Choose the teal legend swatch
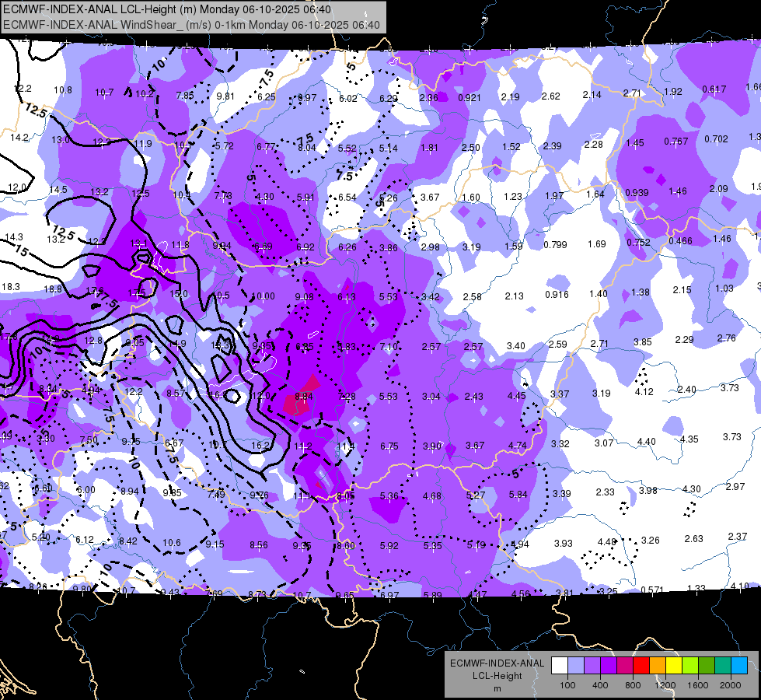 click(723, 666)
